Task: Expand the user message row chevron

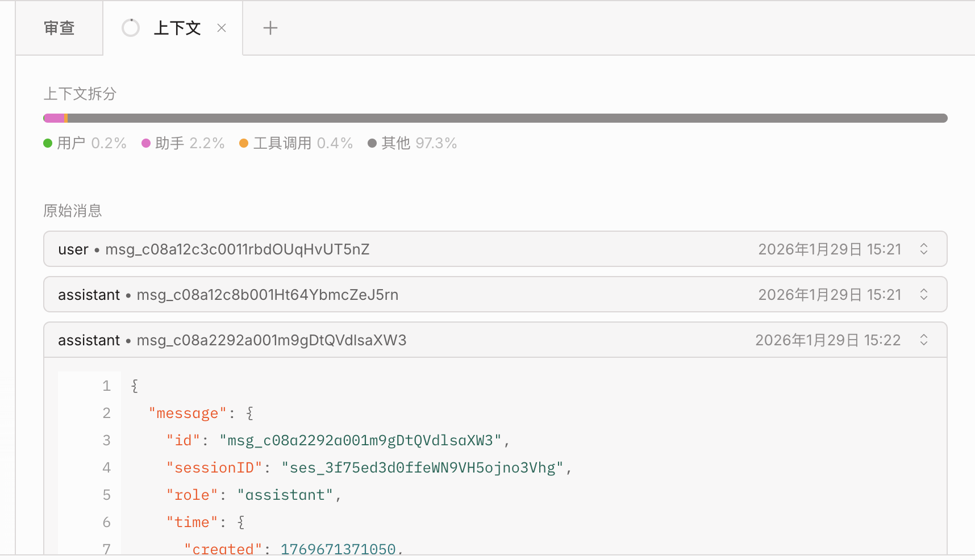Action: pyautogui.click(x=923, y=249)
